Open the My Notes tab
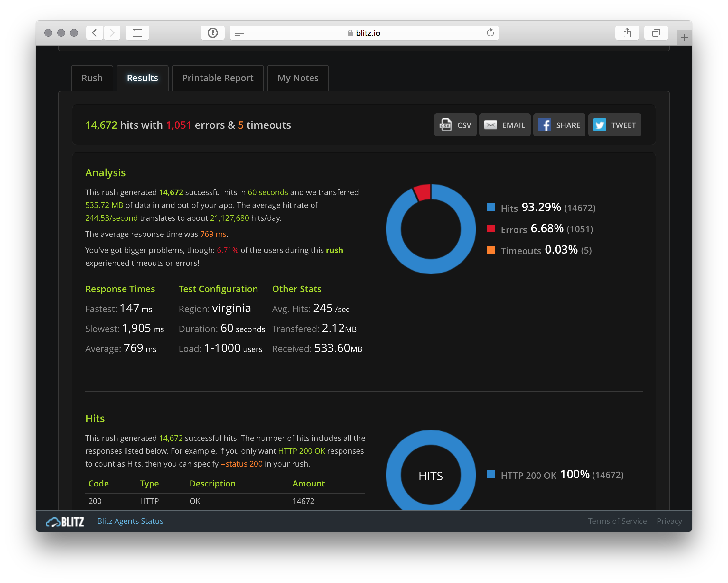This screenshot has height=583, width=728. [x=298, y=78]
